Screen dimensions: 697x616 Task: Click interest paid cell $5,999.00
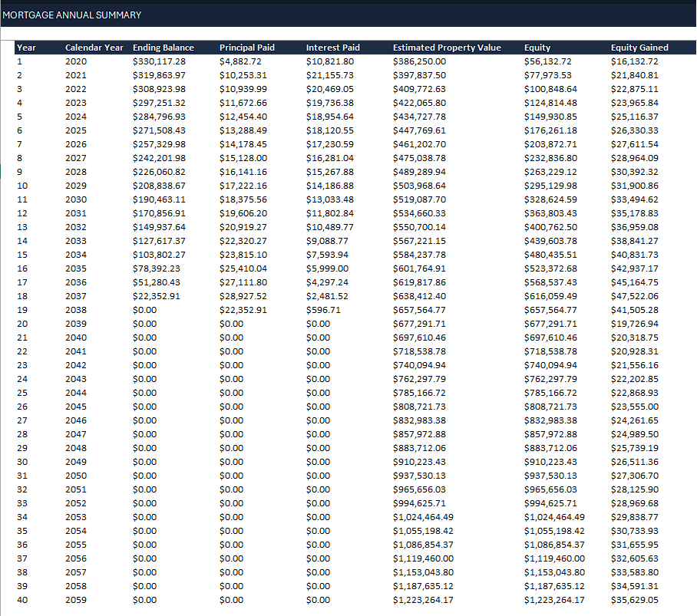pyautogui.click(x=327, y=268)
